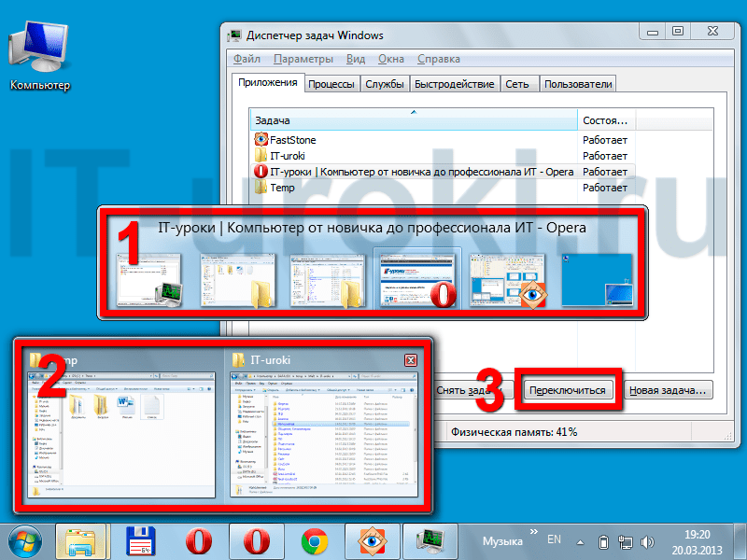Open the File menu in Task Manager

pos(247,59)
